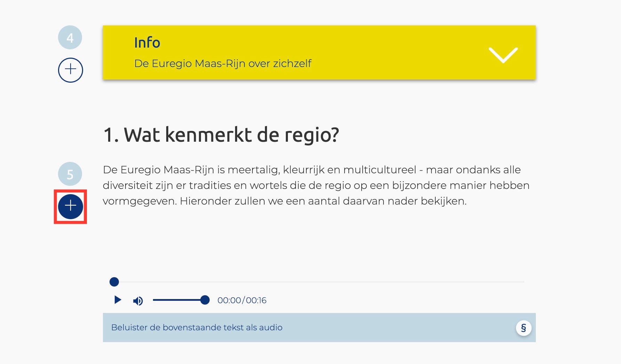Click the § paragraph symbol icon
The image size is (621, 364).
(x=523, y=328)
